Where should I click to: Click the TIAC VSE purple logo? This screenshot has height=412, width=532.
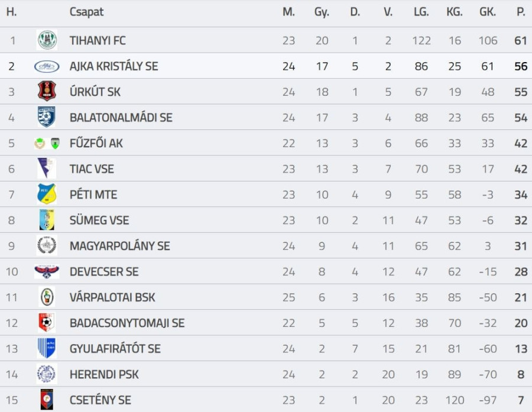(x=47, y=168)
